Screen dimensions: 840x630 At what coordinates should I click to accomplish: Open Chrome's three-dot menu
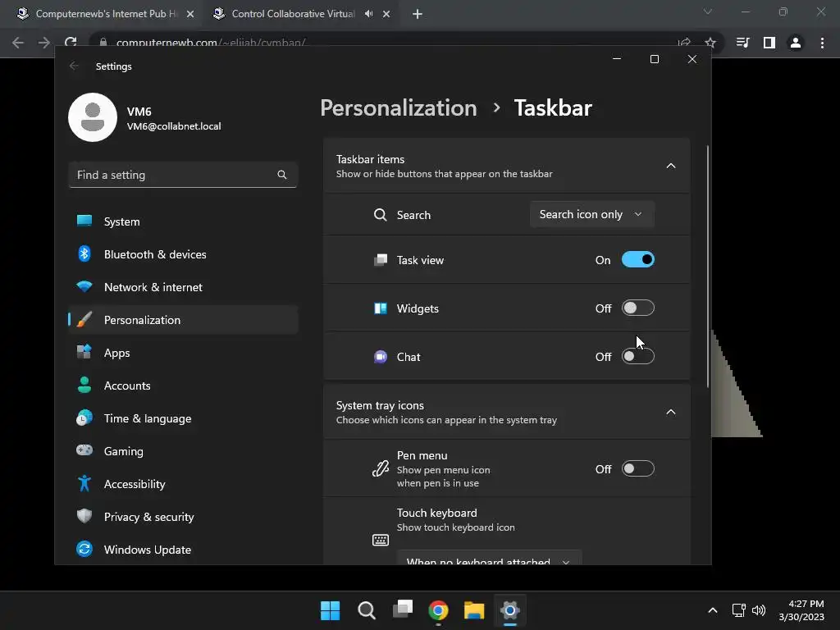pos(822,43)
